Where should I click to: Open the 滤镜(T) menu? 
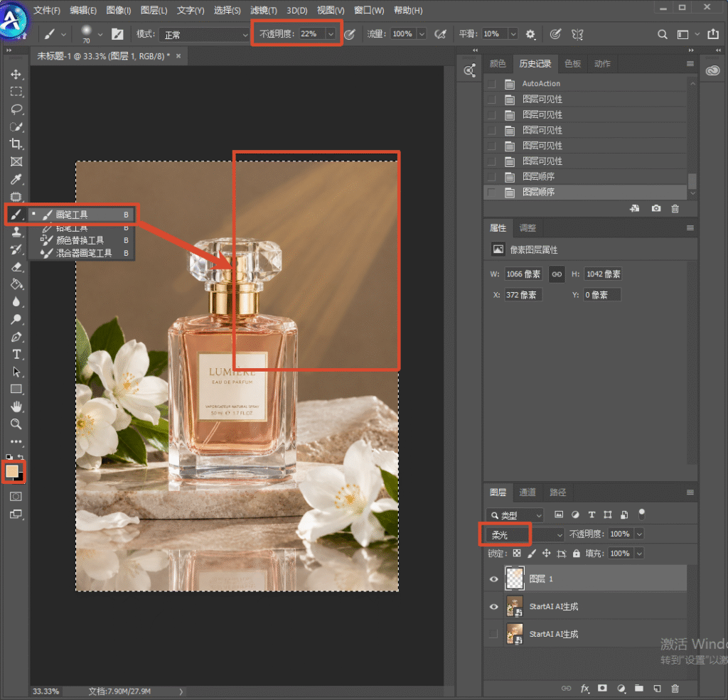(x=263, y=10)
